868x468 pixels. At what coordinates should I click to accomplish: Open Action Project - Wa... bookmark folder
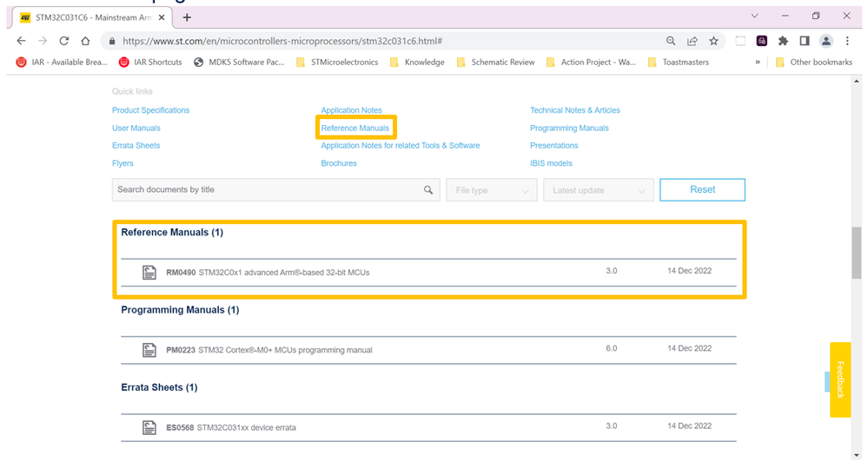tap(591, 62)
